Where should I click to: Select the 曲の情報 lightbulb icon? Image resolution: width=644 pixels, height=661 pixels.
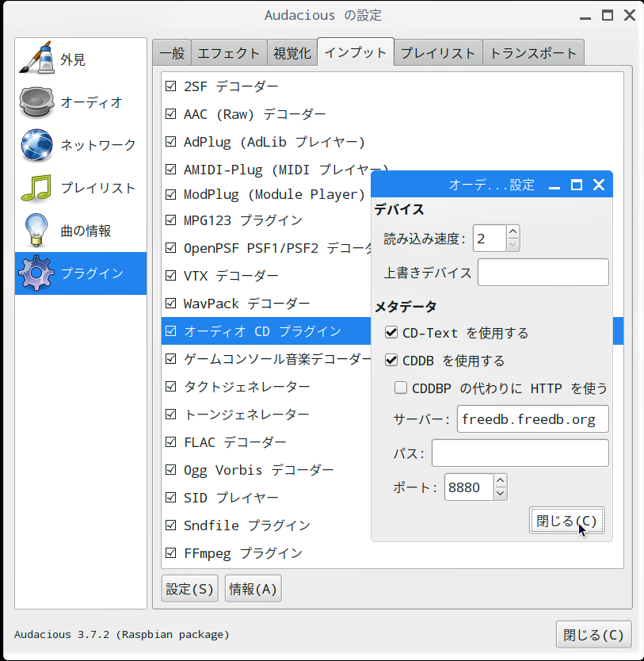point(36,230)
